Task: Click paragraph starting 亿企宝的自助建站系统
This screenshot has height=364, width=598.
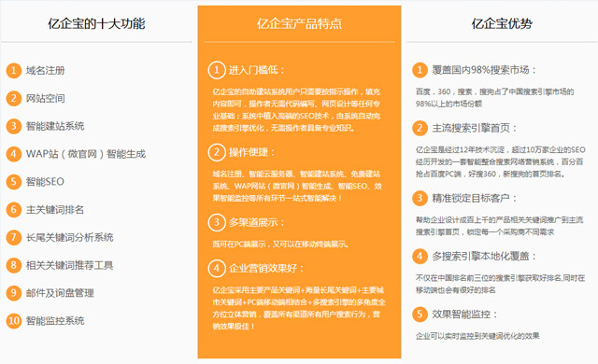Action: (x=296, y=109)
